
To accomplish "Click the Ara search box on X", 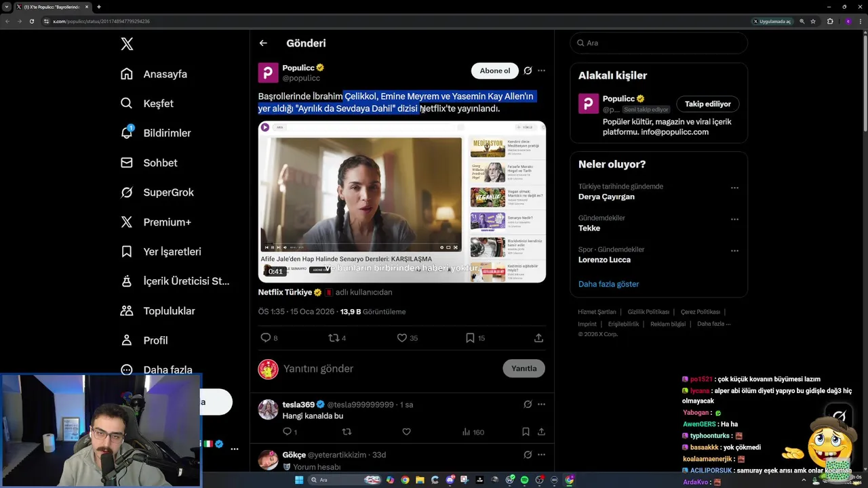I will click(x=658, y=43).
